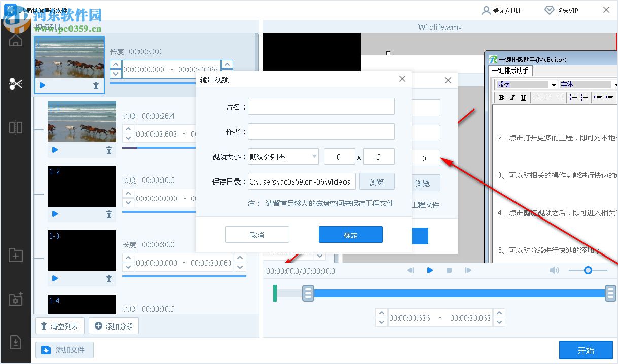
Task: Toggle bold formatting in MyEditor toolbar
Action: (501, 97)
